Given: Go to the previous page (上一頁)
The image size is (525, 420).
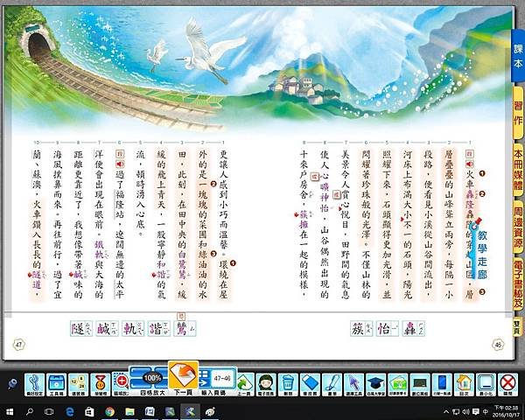Looking at the screenshot, I should (245, 384).
